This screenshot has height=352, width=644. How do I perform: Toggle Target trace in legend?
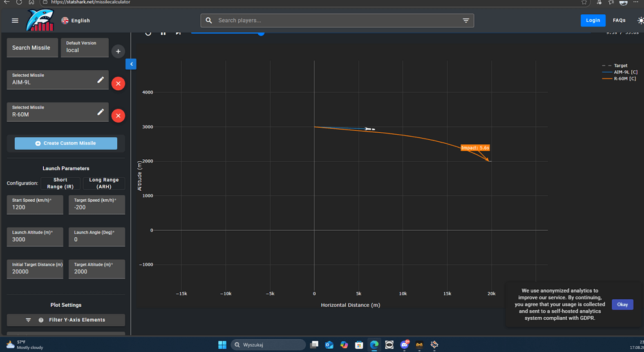click(x=614, y=65)
